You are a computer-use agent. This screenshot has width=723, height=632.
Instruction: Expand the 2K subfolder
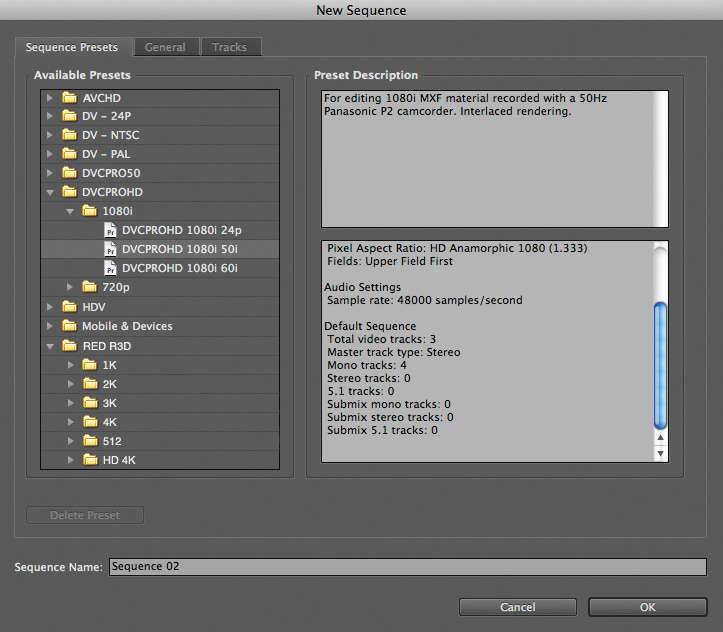pos(71,384)
